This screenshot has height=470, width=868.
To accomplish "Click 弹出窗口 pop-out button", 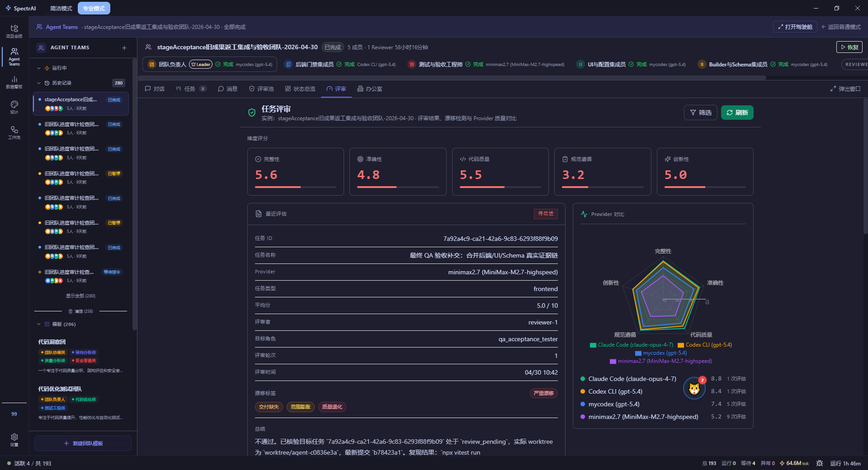I will [x=845, y=89].
